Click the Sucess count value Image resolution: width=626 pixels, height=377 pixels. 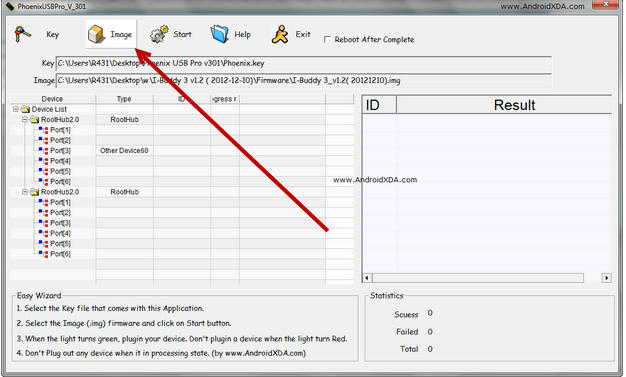(430, 313)
